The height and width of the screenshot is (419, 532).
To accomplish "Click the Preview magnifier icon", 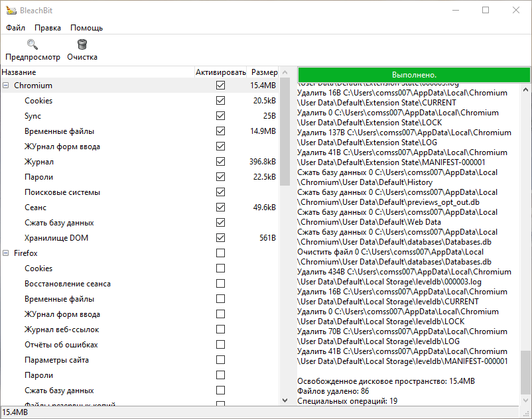I will tap(33, 44).
